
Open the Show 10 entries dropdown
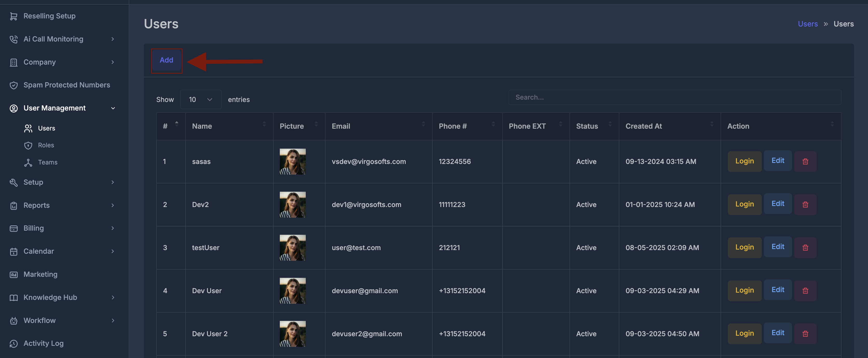pos(200,100)
